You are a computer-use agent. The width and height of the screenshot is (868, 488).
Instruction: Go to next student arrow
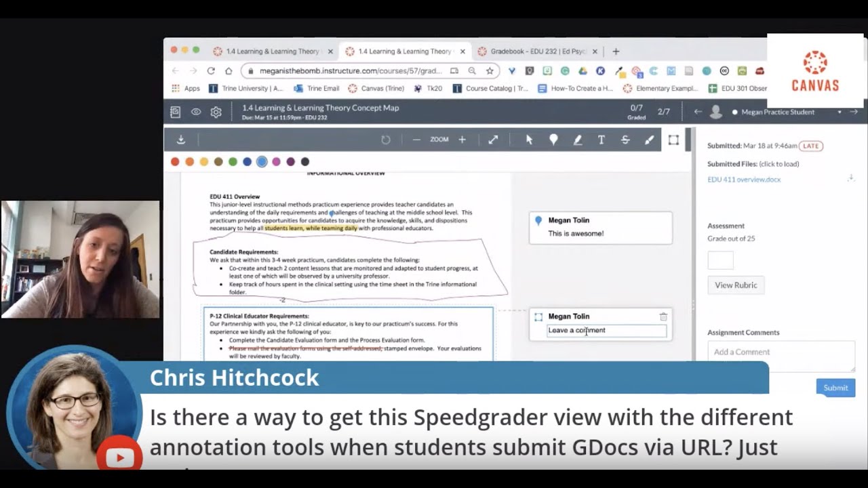[x=854, y=112]
